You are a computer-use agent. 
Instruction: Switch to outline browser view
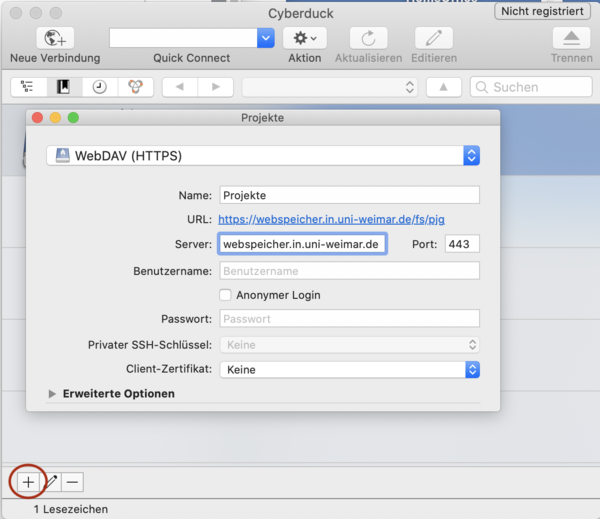pyautogui.click(x=27, y=87)
